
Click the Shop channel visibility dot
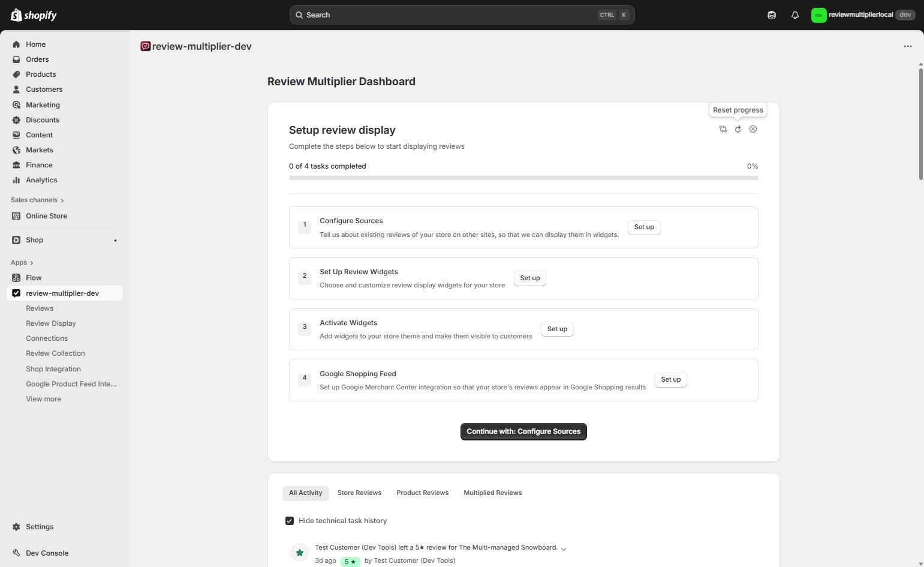click(x=115, y=240)
